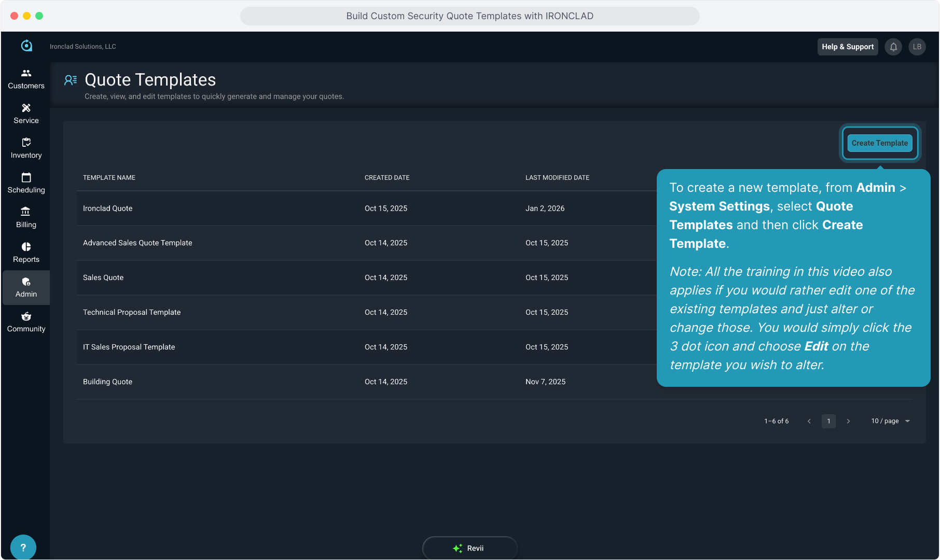Open Help & Support

(848, 47)
